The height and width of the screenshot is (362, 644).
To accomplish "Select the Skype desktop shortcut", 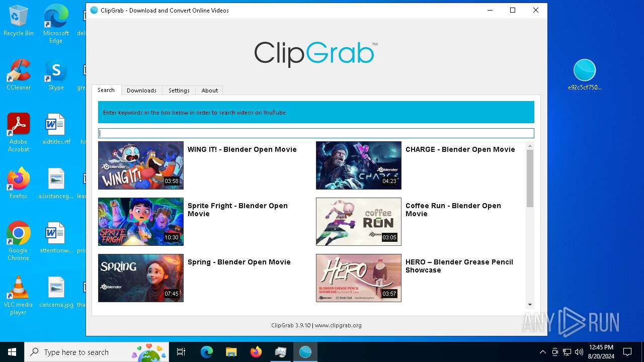I will click(x=56, y=75).
